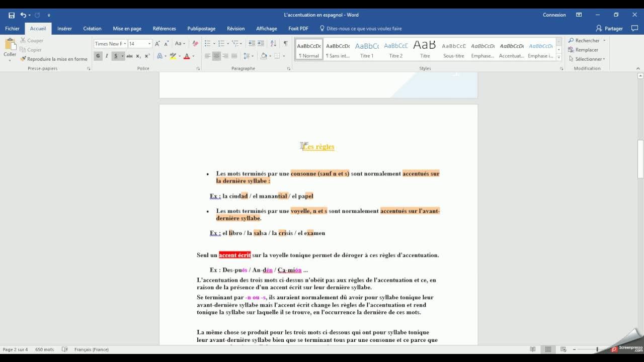This screenshot has height=362, width=644.
Task: Click the spelling check icon in the status bar
Action: [64, 349]
